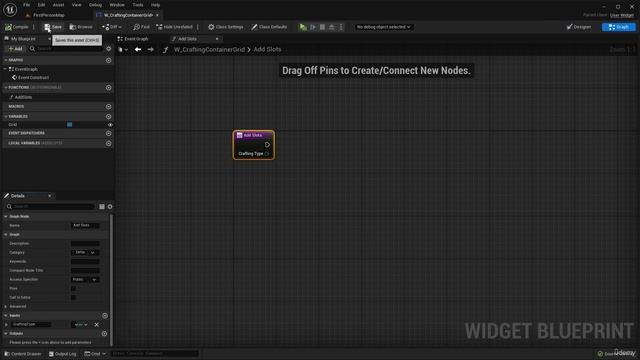Select the AddSlots function
This screenshot has height=360, width=640.
coord(23,97)
